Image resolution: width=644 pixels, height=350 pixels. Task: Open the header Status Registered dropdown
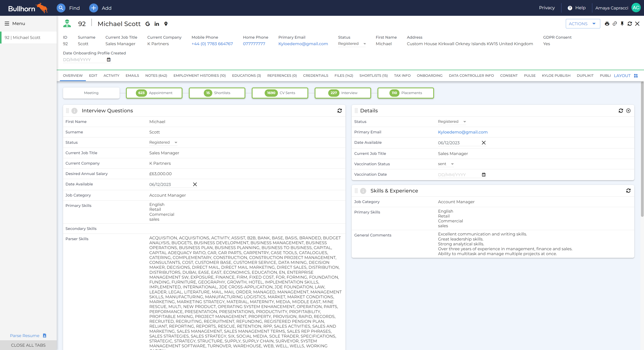(352, 43)
